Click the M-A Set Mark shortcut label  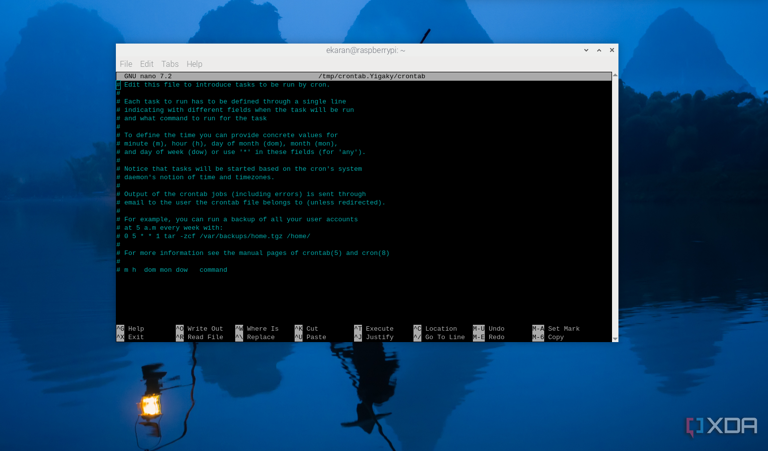[556, 329]
